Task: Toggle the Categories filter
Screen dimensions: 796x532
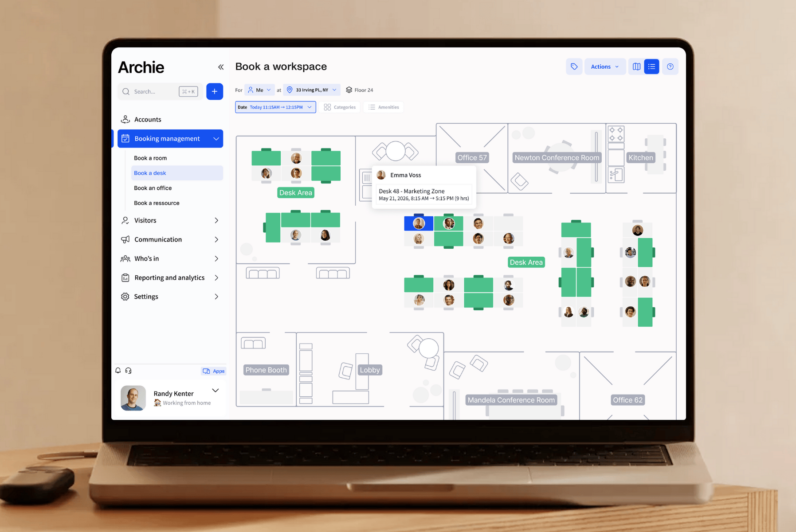Action: (339, 107)
